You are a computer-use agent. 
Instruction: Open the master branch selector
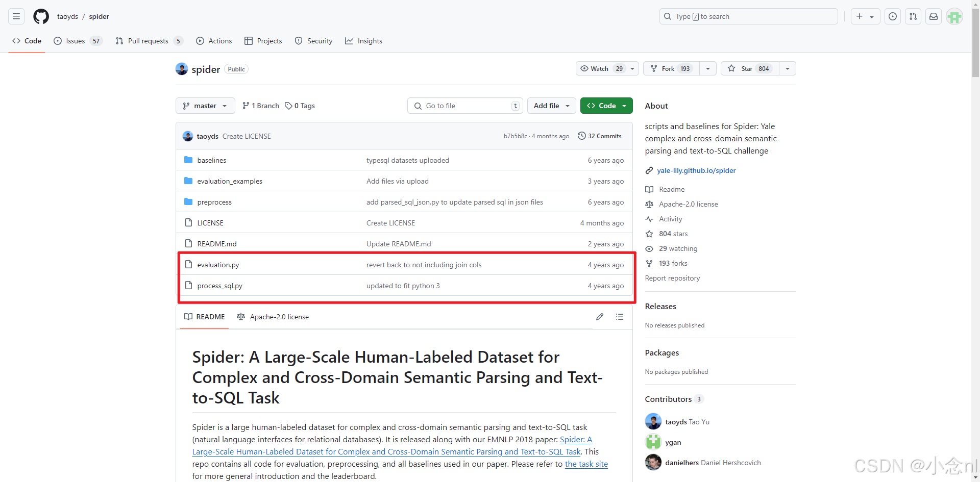pos(205,106)
